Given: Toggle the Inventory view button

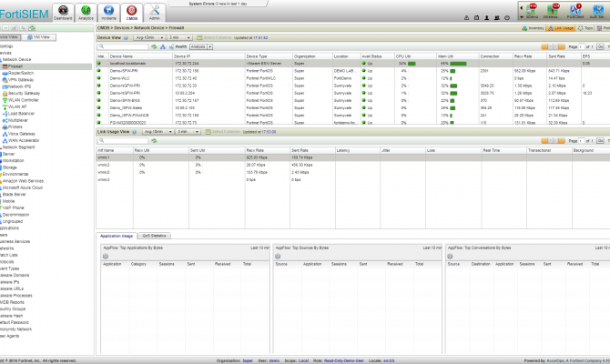Looking at the screenshot, I should point(533,28).
